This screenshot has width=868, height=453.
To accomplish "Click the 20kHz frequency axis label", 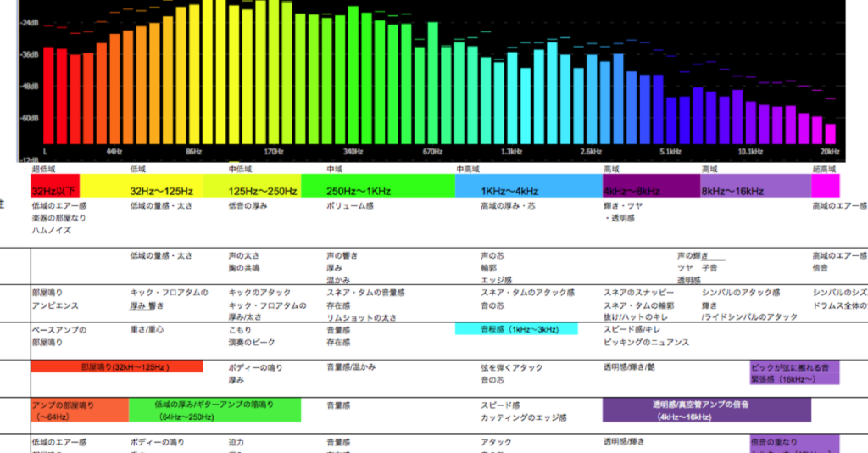I will tap(829, 152).
